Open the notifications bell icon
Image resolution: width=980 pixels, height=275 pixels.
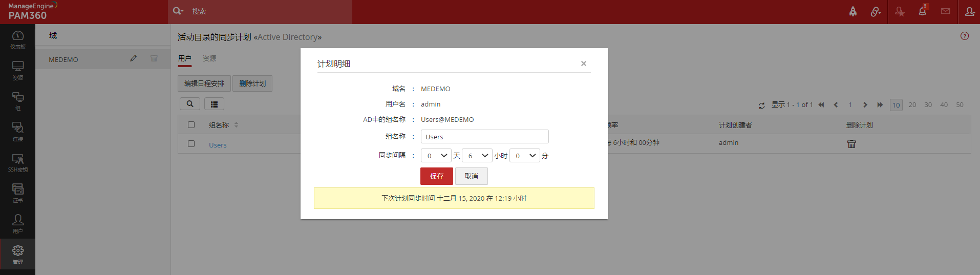point(923,11)
